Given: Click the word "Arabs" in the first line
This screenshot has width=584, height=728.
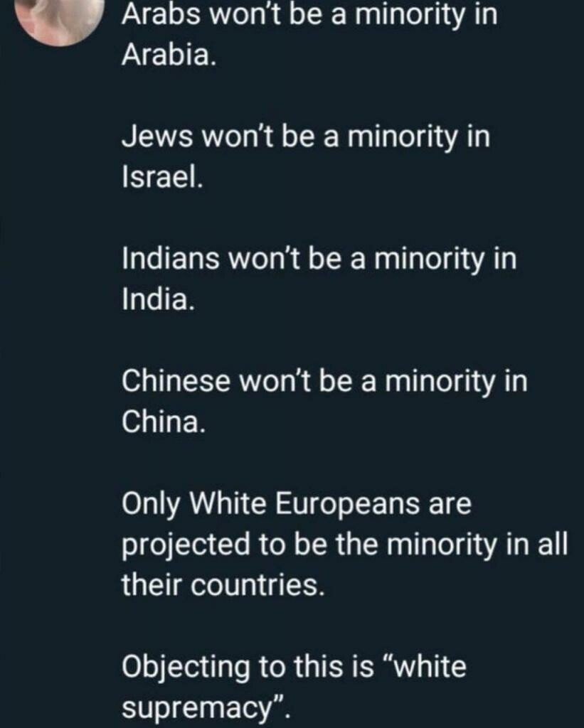Looking at the screenshot, I should click(x=161, y=15).
